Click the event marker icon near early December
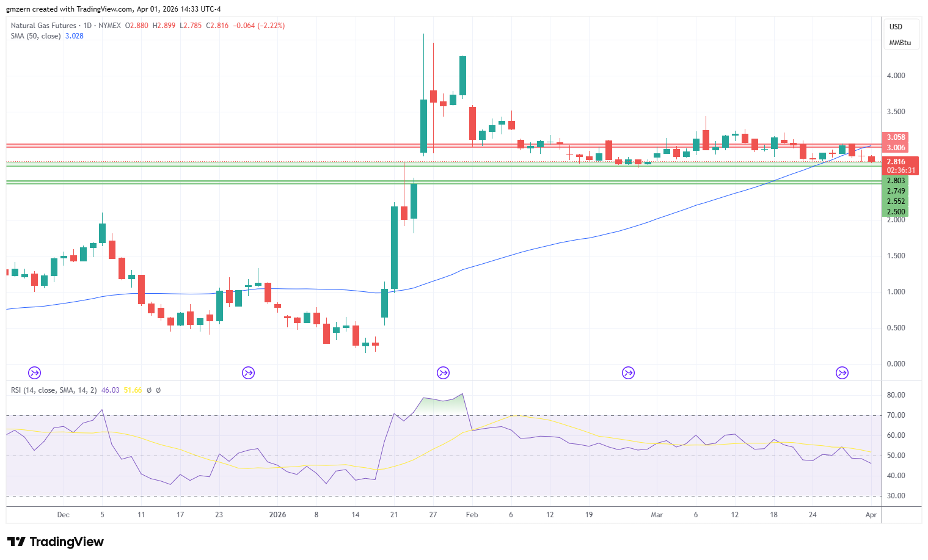This screenshot has width=928, height=560. pyautogui.click(x=35, y=373)
